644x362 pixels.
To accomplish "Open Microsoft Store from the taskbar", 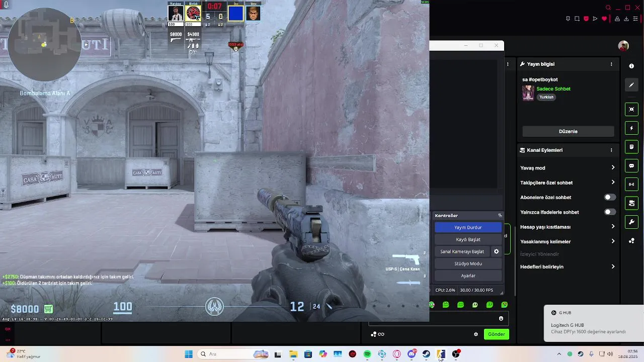I will tap(308, 354).
